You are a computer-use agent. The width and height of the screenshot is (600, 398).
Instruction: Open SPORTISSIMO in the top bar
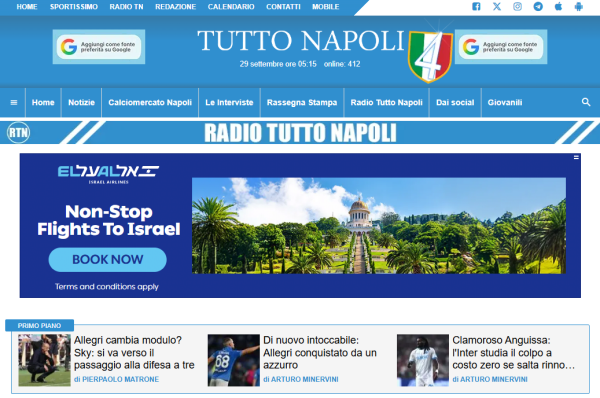pos(74,7)
